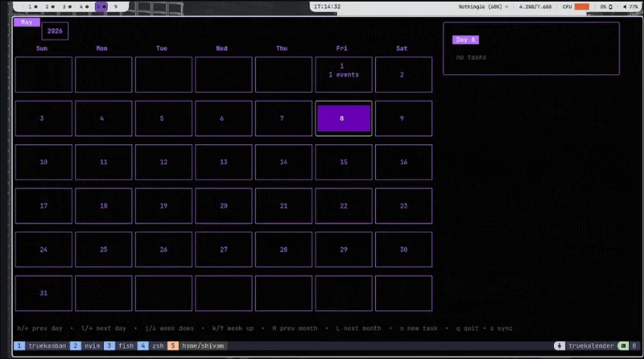Click the orange CPU usage indicator

tap(581, 6)
